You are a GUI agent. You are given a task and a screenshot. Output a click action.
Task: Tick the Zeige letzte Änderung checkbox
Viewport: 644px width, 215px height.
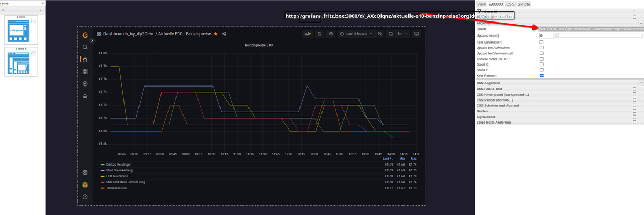coord(634,123)
